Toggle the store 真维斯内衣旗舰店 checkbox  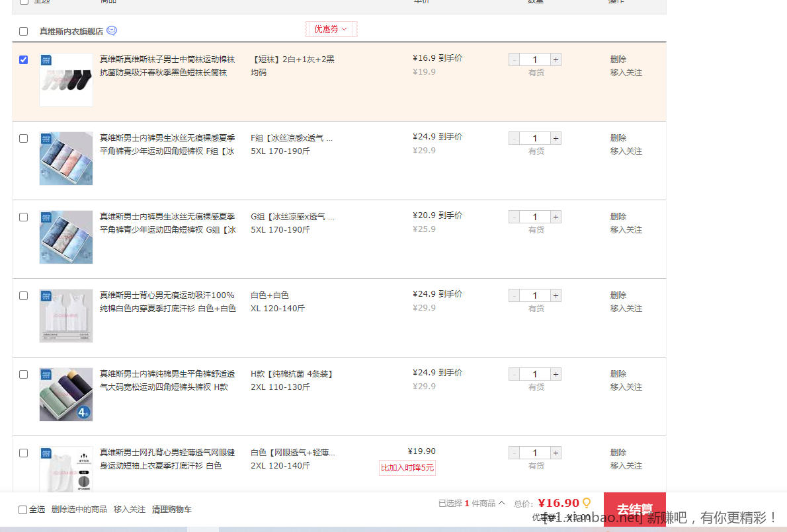click(x=24, y=32)
